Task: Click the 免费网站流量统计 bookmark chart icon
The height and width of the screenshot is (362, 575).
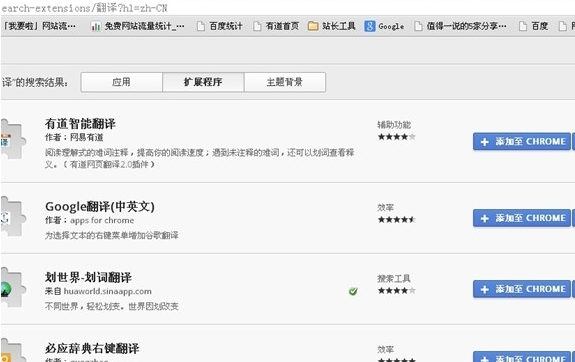Action: tap(96, 26)
